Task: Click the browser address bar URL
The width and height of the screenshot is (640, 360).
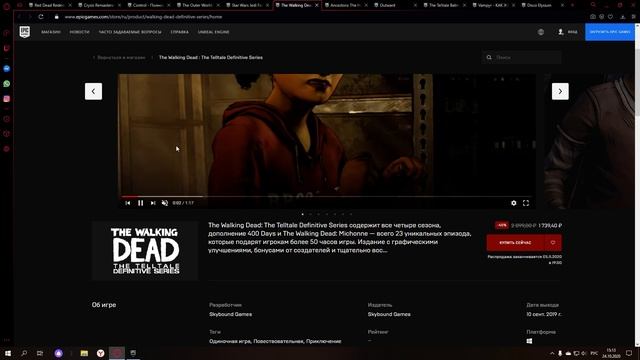Action: (144, 17)
